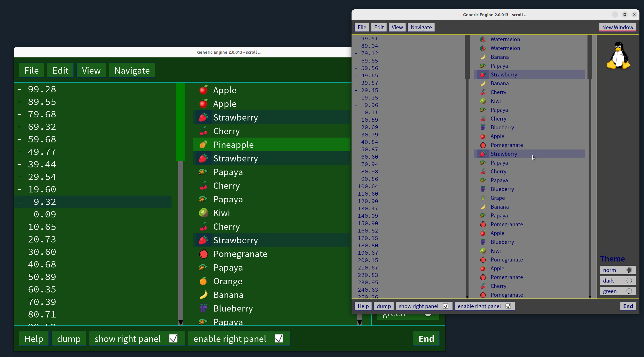This screenshot has height=357, width=644.
Task: Click the Pomegranate icon in green window
Action: 203,254
